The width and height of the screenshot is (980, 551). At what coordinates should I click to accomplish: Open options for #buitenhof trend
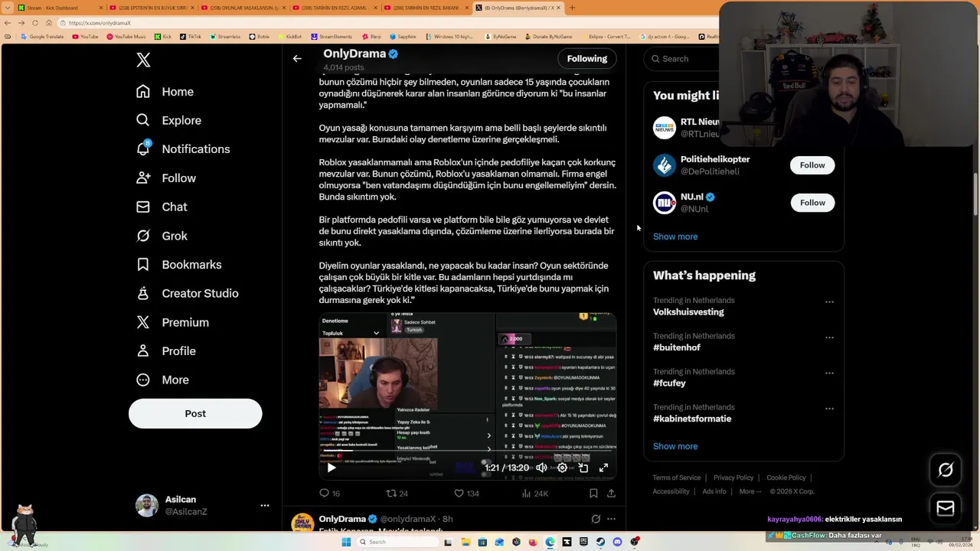[x=829, y=337]
